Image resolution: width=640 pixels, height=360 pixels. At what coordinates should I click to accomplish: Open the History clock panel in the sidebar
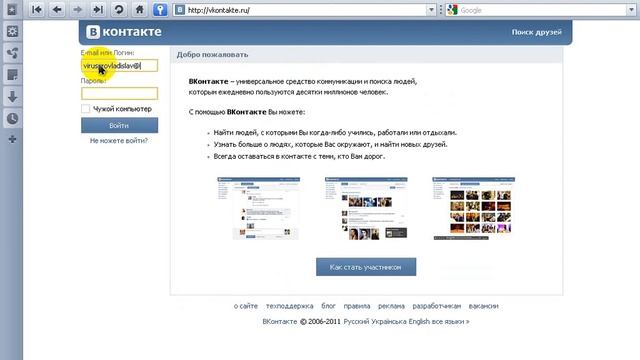(12, 118)
